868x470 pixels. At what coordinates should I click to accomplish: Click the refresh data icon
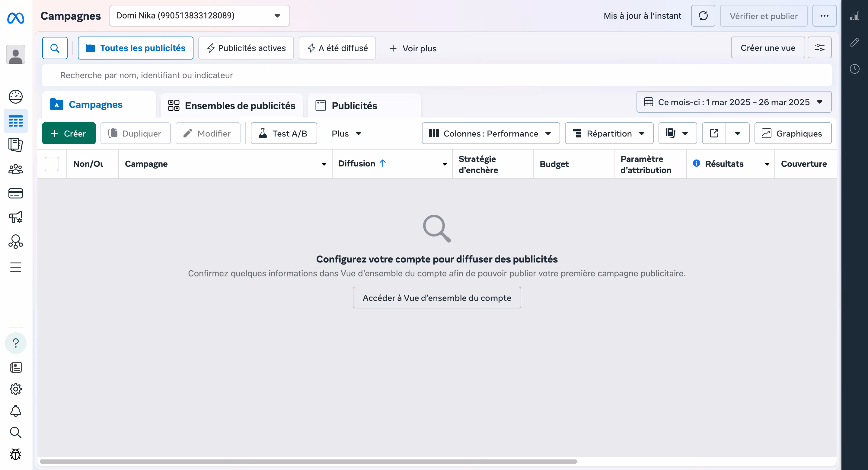click(703, 16)
